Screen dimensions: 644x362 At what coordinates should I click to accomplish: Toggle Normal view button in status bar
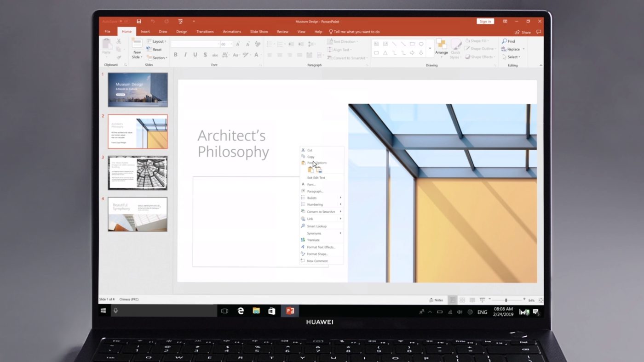(x=452, y=300)
